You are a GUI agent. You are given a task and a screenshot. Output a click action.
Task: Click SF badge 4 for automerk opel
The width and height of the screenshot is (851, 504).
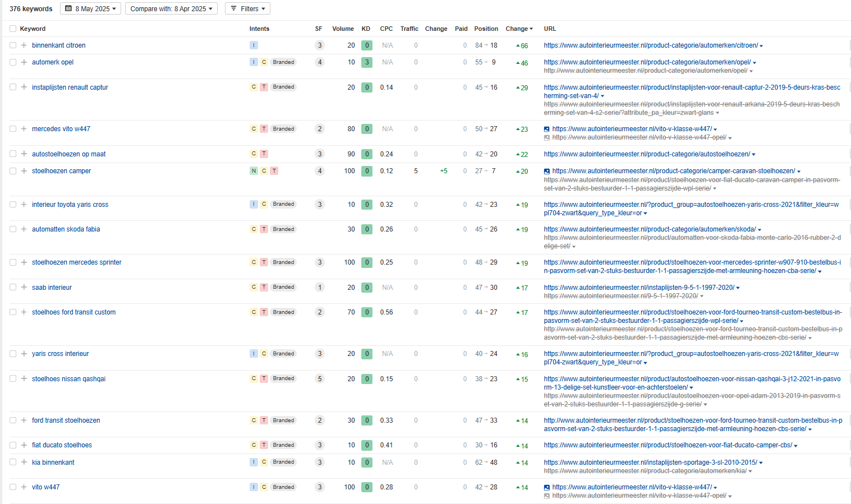[320, 62]
